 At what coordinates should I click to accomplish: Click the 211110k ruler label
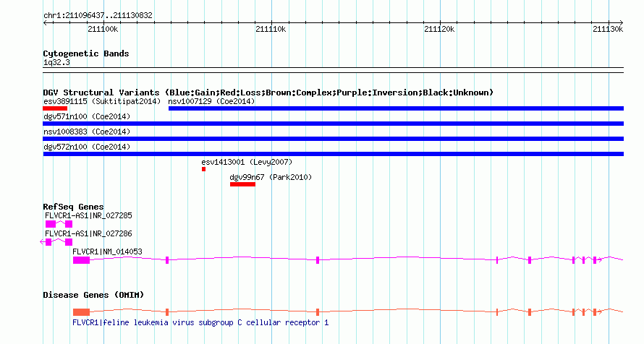click(x=271, y=29)
